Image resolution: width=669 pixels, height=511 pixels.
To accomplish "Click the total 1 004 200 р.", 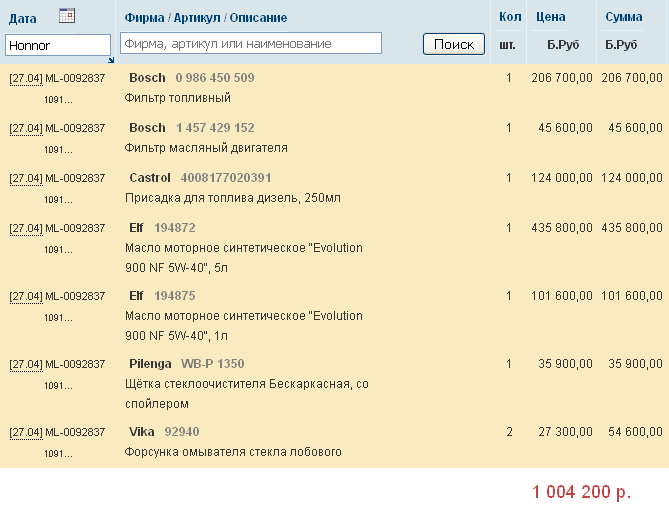I will [582, 492].
